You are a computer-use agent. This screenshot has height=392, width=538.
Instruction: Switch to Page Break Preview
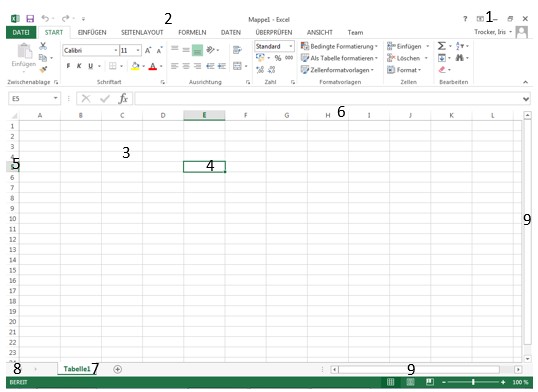[430, 382]
